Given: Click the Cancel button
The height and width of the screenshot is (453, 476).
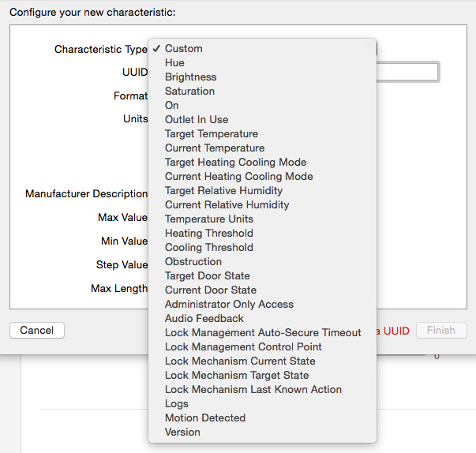Looking at the screenshot, I should 37,330.
